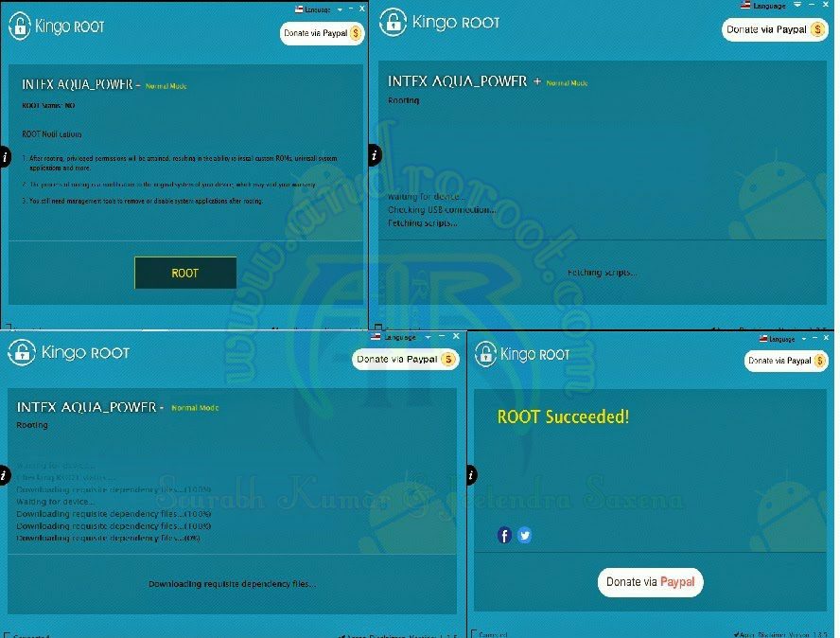Click the 'ROOT Notifications' heading
Image resolution: width=840 pixels, height=638 pixels.
click(x=51, y=134)
